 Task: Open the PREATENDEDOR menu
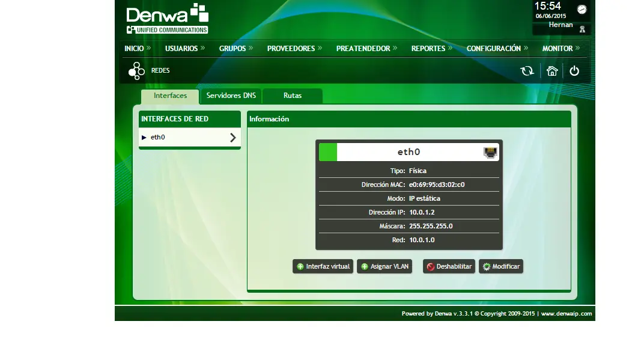point(367,49)
